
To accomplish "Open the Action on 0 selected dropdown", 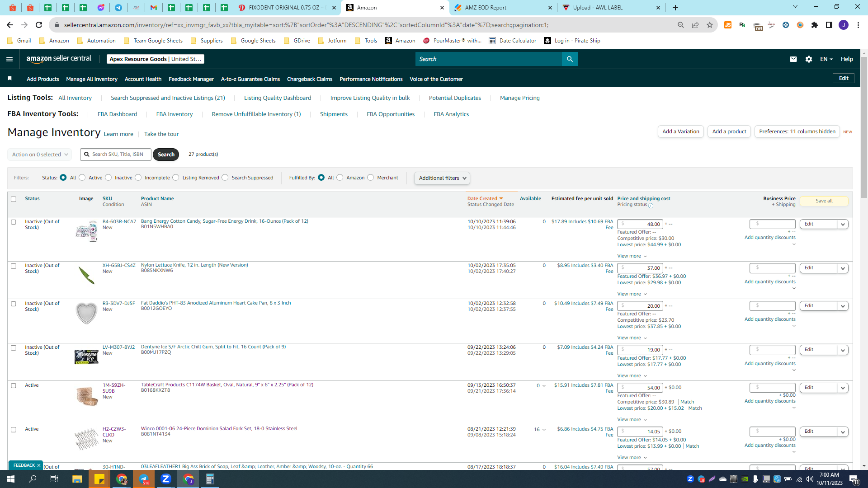I will point(40,155).
